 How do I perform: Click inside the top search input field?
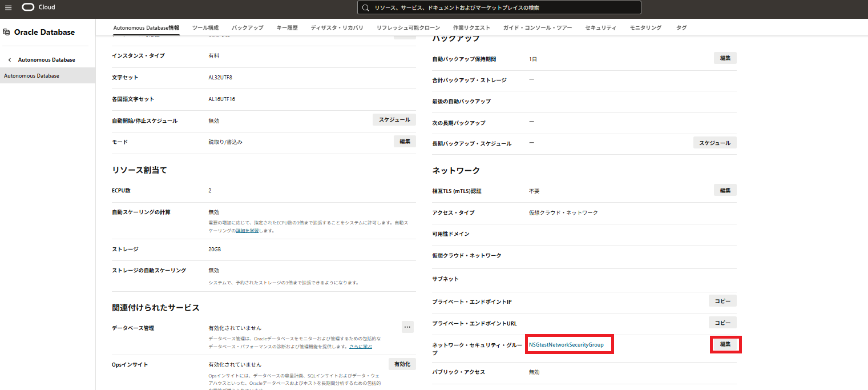click(502, 7)
